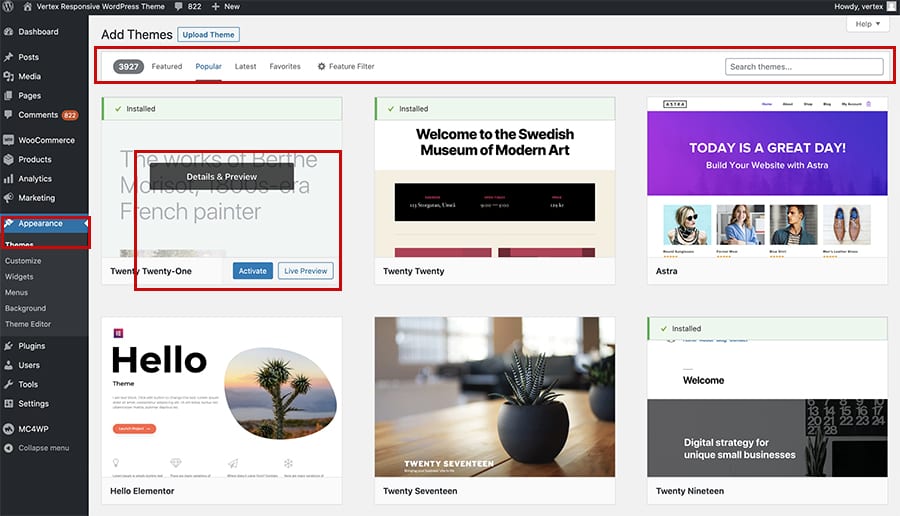Switch to the Favorites themes tab
The image size is (900, 516).
click(x=285, y=67)
